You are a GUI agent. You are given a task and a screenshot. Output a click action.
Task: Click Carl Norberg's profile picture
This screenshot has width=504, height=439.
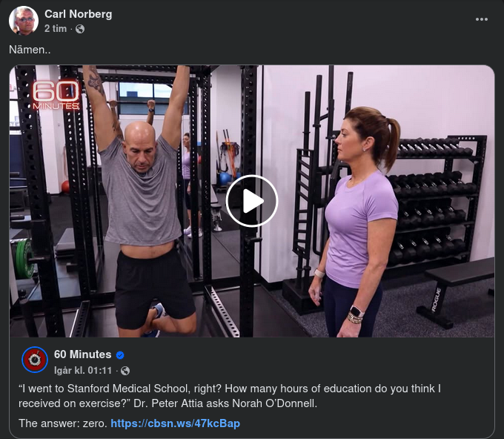24,21
